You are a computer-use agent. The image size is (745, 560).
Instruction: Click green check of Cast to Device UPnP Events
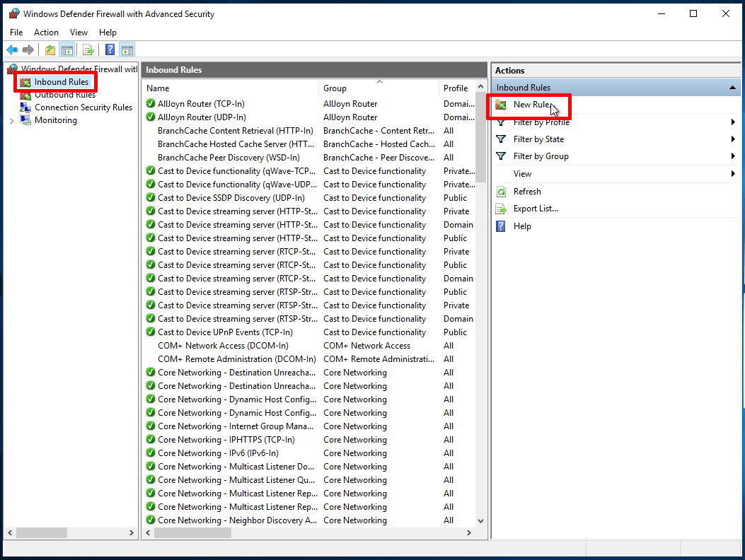coord(151,332)
